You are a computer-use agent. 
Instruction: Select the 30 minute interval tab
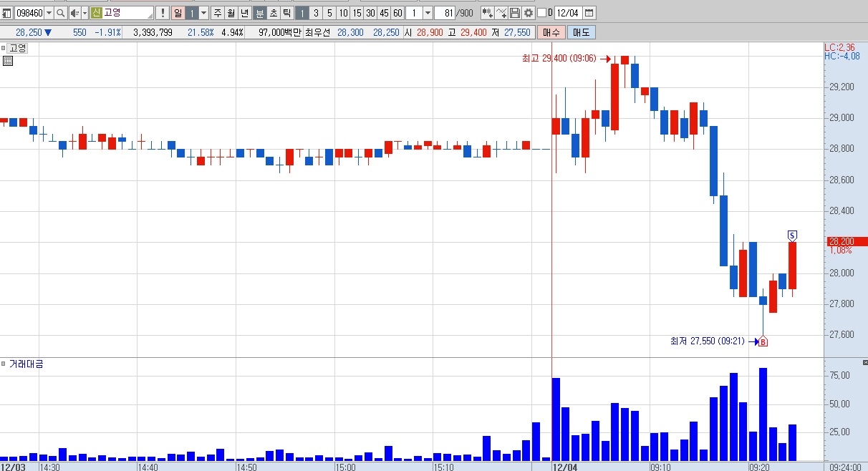point(370,13)
